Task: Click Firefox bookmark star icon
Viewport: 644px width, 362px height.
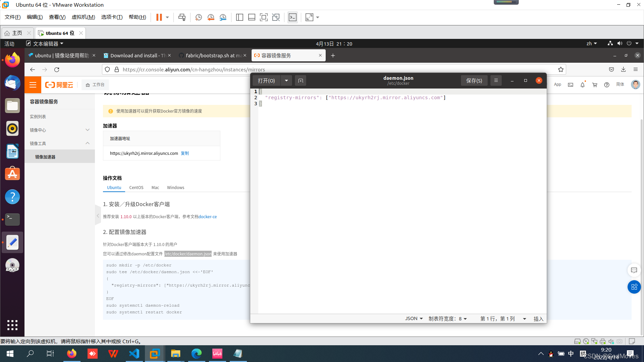Action: click(x=560, y=69)
